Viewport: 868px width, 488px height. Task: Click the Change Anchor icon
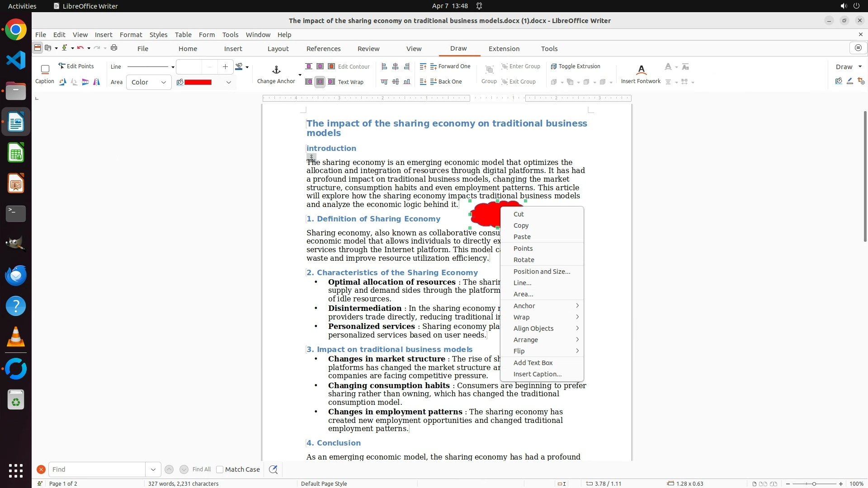(x=276, y=70)
